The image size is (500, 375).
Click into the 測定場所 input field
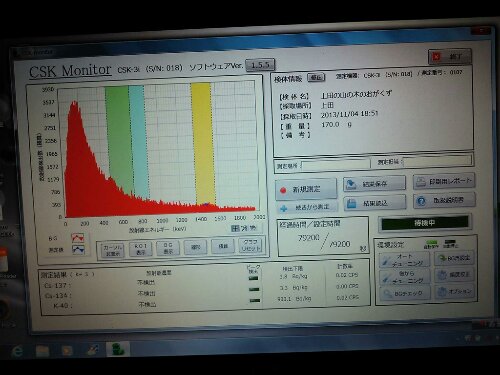click(x=336, y=164)
